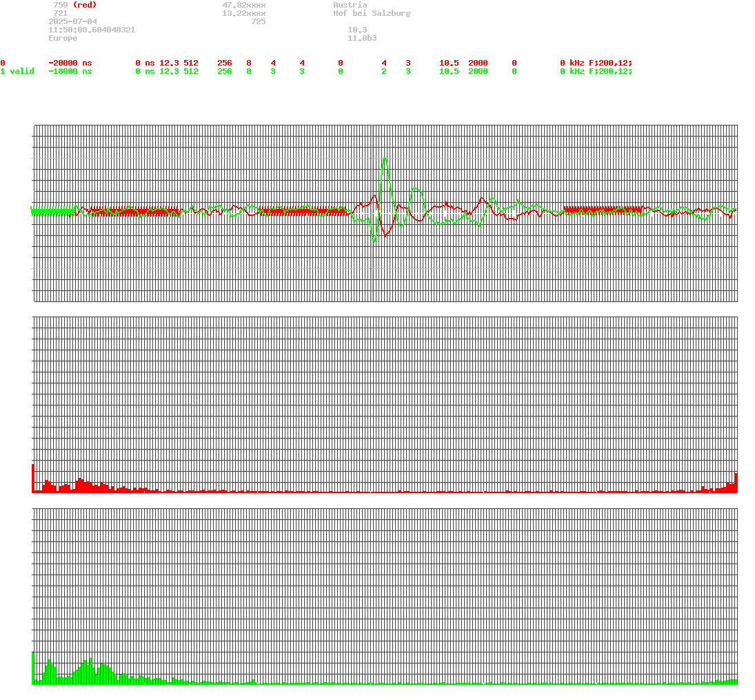
Task: Select the timestamp 11:50:08.604040321
Action: click(92, 30)
